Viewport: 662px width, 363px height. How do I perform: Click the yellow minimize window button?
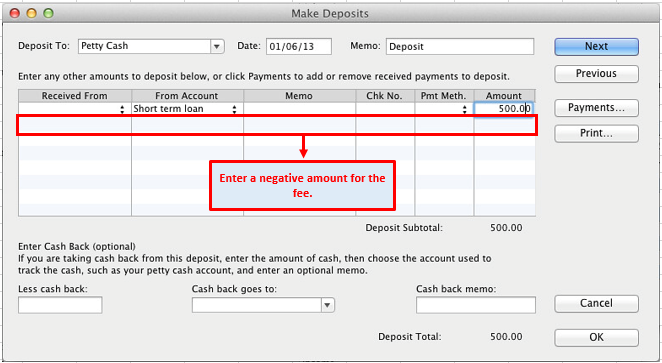pos(32,14)
